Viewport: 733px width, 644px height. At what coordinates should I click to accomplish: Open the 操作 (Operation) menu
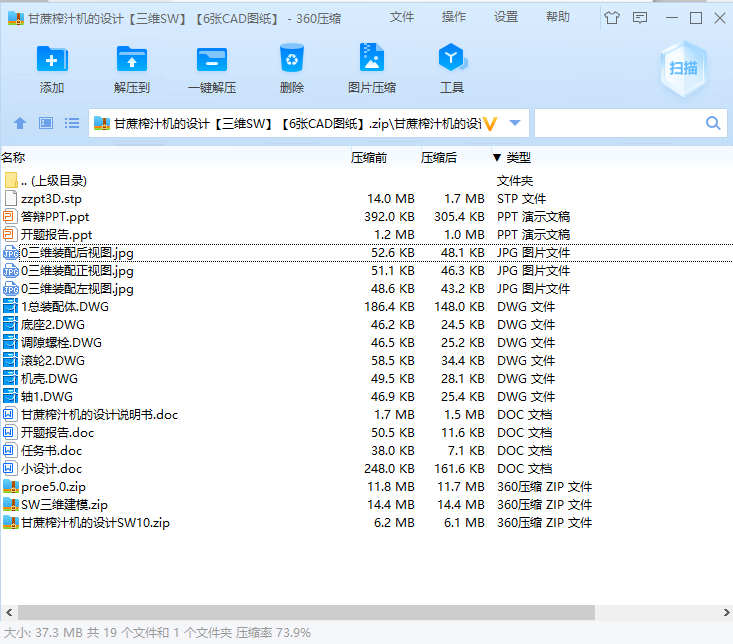coord(453,17)
